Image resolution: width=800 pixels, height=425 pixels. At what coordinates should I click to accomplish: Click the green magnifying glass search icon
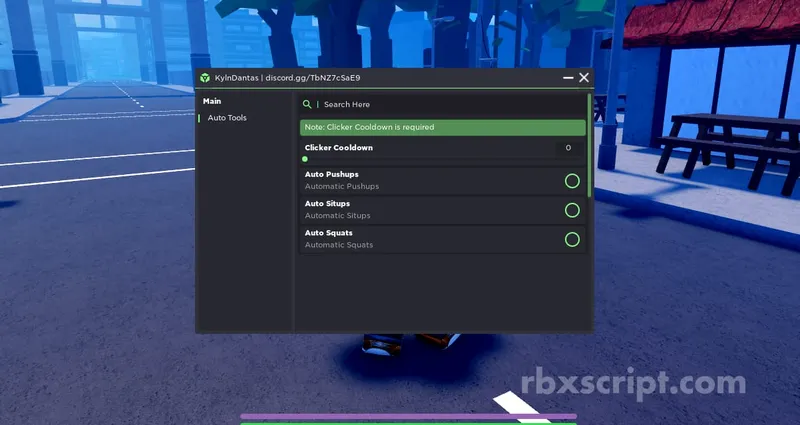click(x=307, y=104)
